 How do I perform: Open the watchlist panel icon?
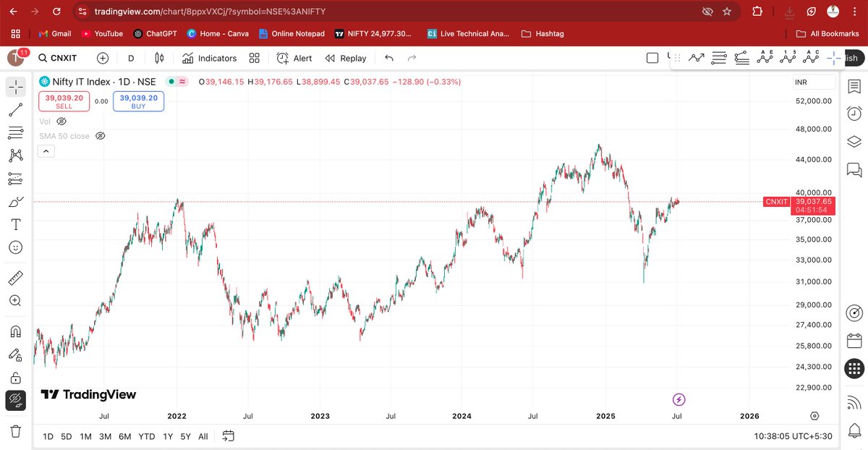854,86
